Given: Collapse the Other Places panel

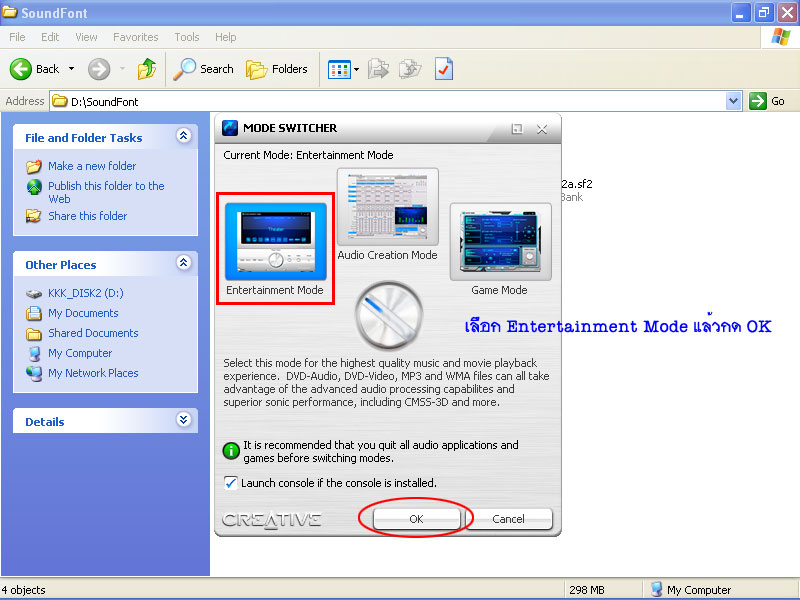Looking at the screenshot, I should coord(184,263).
